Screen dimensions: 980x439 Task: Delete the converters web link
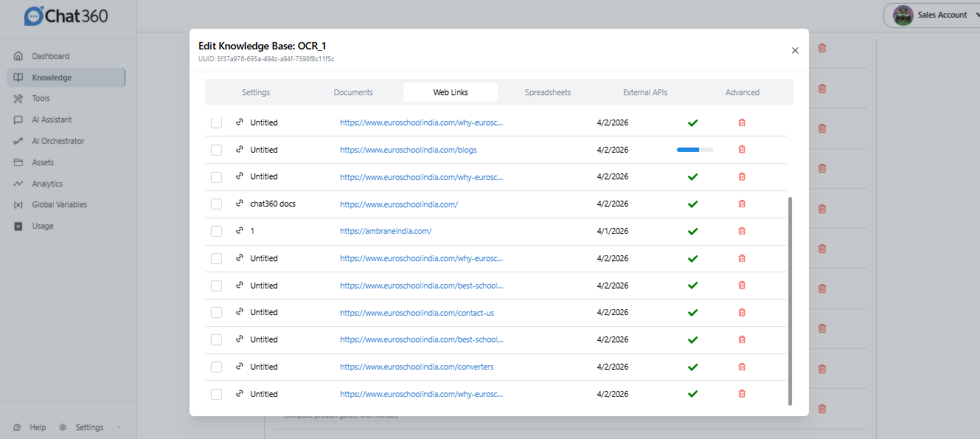coord(742,367)
